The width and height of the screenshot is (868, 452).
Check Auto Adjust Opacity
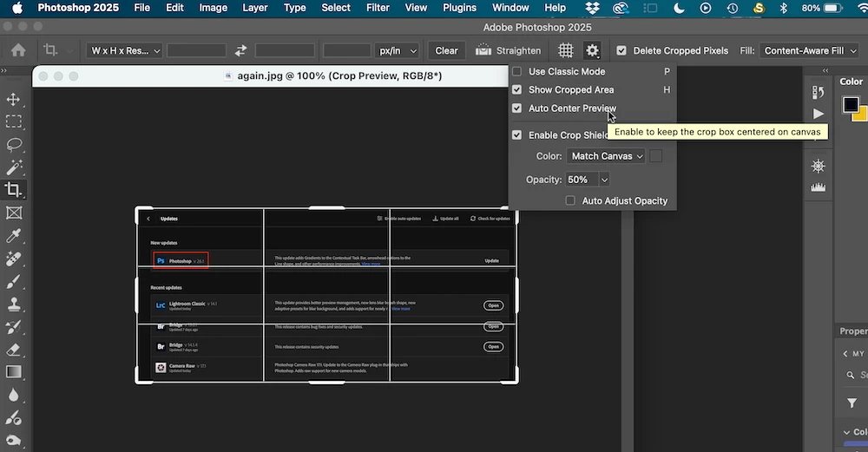click(570, 200)
